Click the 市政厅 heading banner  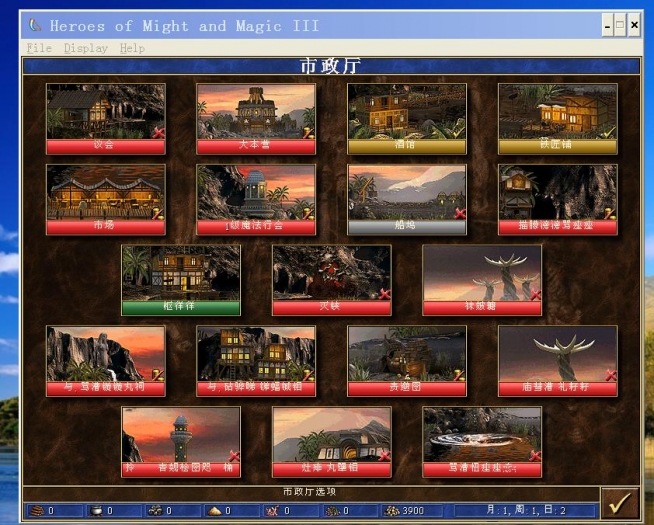click(331, 66)
